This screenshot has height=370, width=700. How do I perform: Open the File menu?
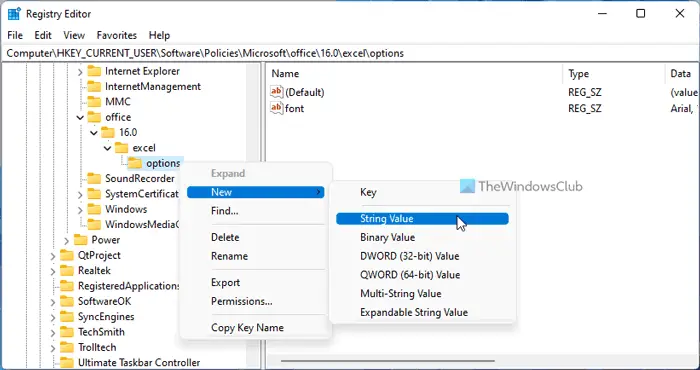[x=15, y=35]
